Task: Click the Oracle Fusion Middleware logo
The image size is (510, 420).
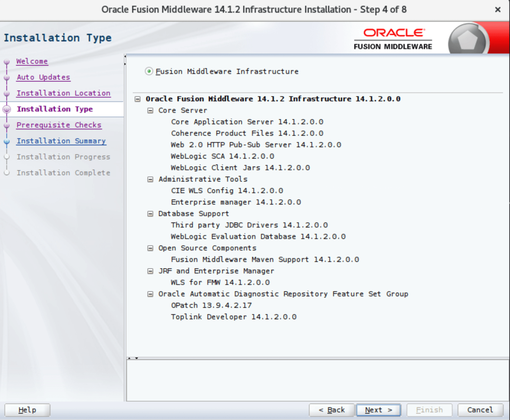Action: click(x=393, y=39)
